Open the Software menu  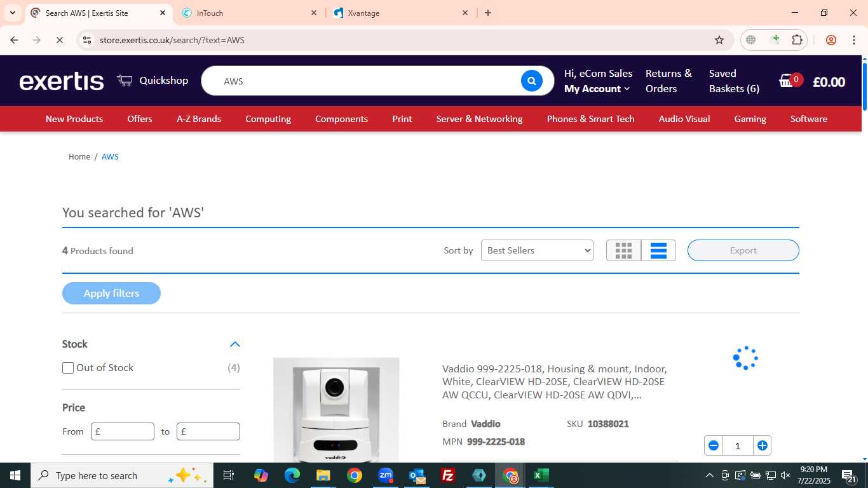tap(809, 119)
